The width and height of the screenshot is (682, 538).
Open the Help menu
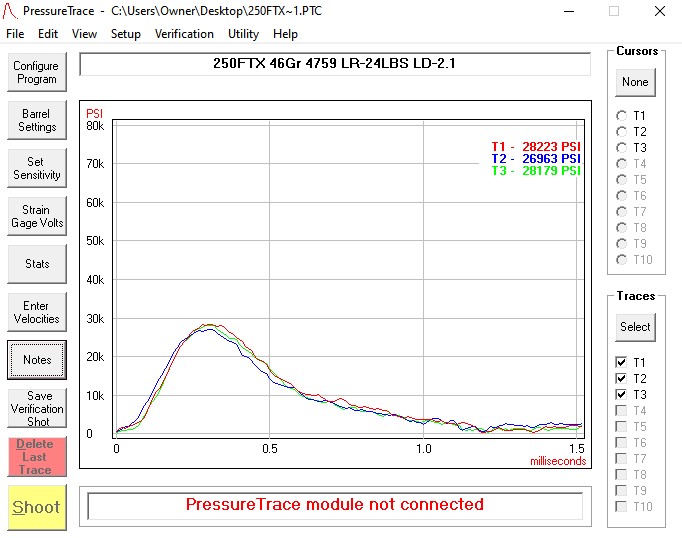(285, 34)
